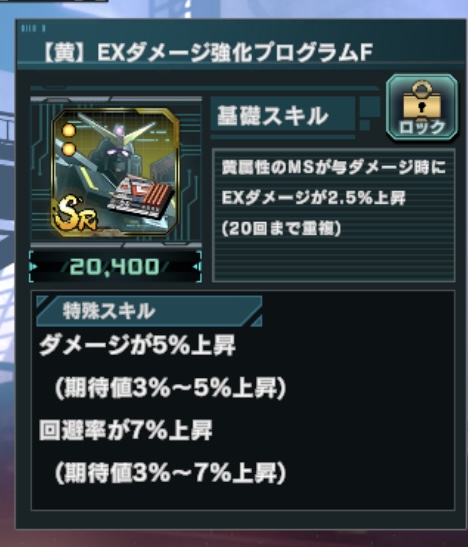
Task: Click the ダメージが5%上昇 skill entry
Action: [137, 346]
